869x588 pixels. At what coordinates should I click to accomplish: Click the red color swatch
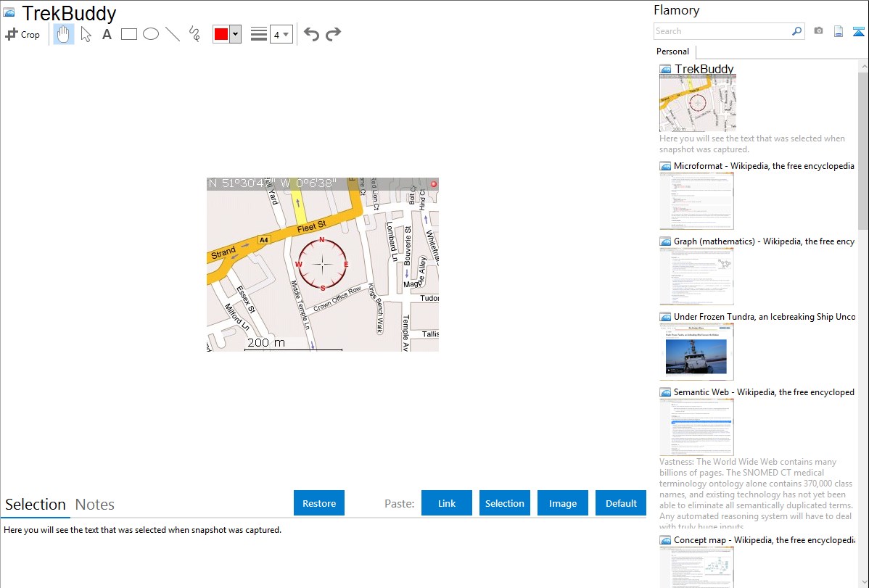tap(221, 34)
